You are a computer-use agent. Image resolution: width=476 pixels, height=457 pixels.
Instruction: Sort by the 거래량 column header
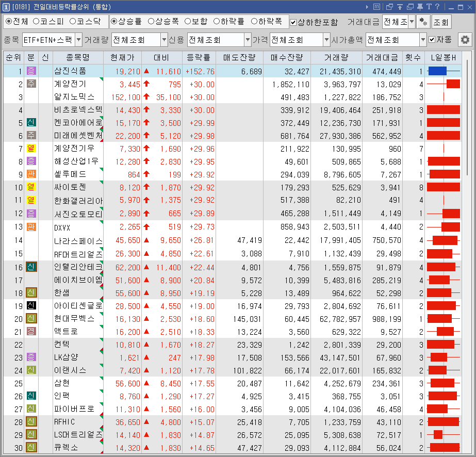336,57
